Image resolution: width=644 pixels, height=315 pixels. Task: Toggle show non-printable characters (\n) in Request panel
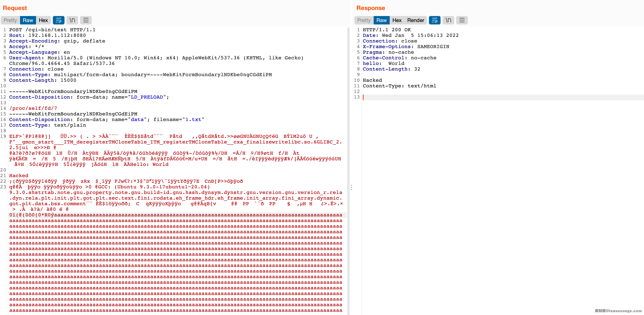point(72,20)
